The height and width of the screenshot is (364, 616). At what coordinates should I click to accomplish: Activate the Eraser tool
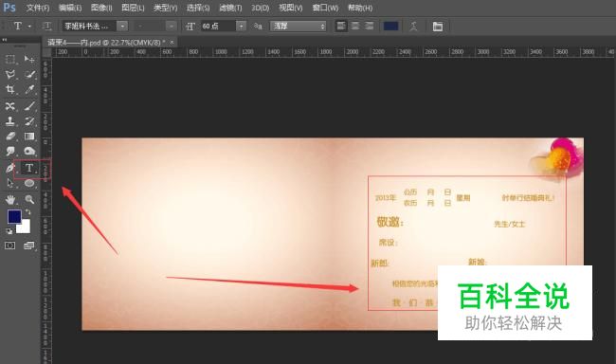point(10,136)
